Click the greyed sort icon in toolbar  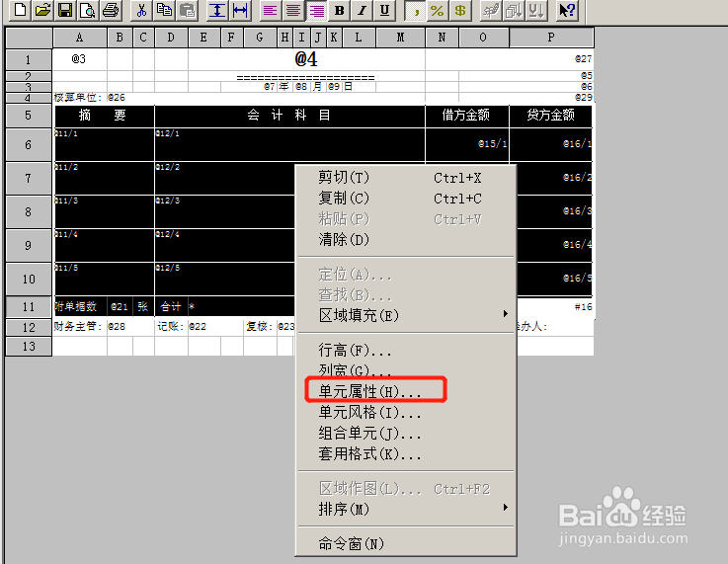click(514, 10)
